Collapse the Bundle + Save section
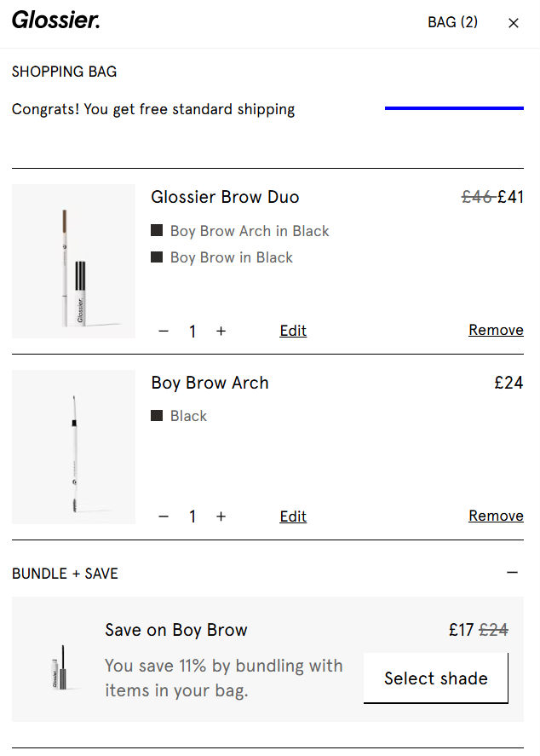 (x=512, y=572)
